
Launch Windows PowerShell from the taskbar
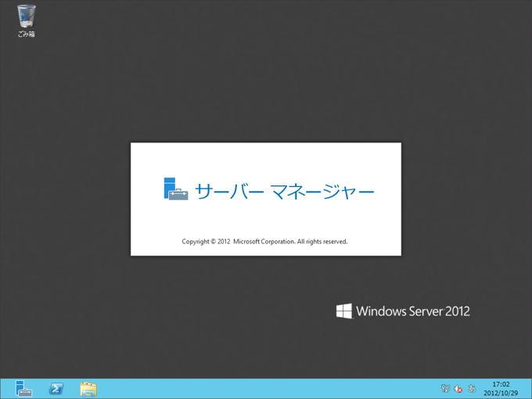[56, 389]
